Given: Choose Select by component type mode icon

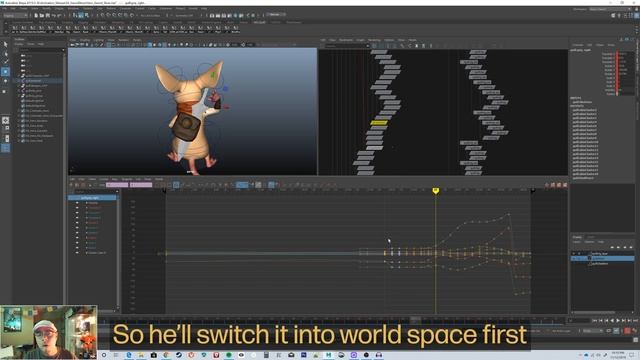Looking at the screenshot, I should [x=87, y=16].
